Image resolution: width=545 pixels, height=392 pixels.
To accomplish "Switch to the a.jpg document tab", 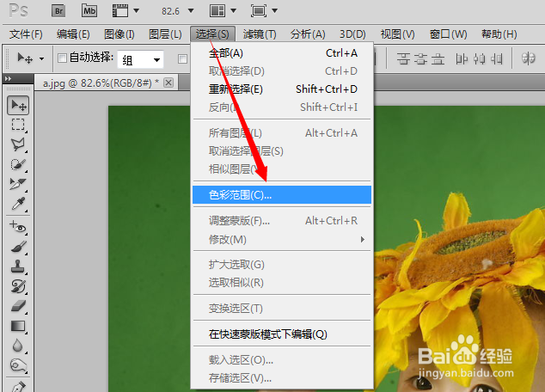I will (x=101, y=83).
